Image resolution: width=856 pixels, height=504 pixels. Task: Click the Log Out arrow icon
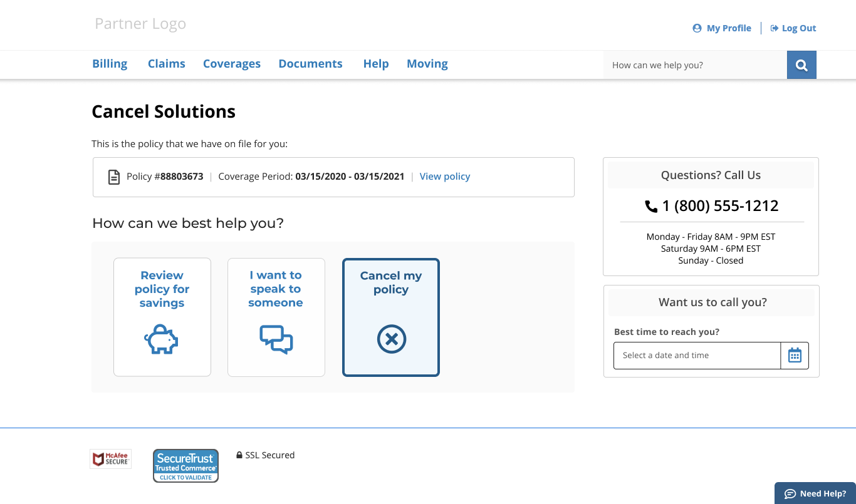(x=775, y=28)
